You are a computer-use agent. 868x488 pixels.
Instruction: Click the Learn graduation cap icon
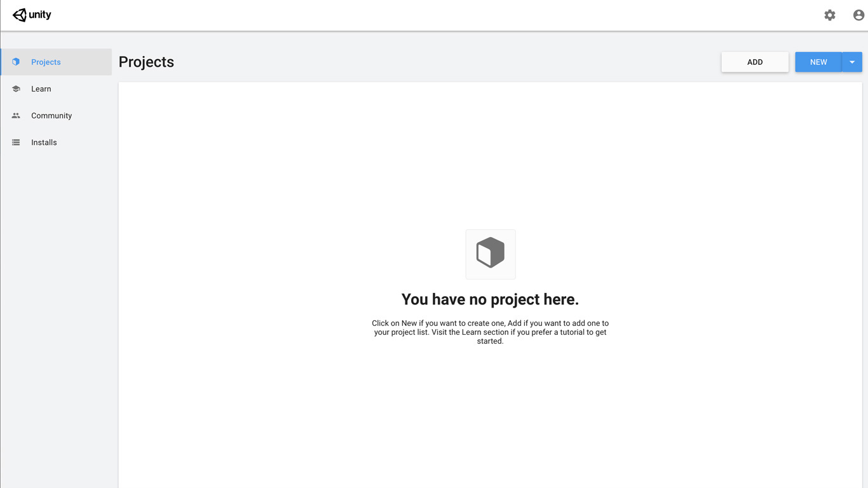point(16,89)
